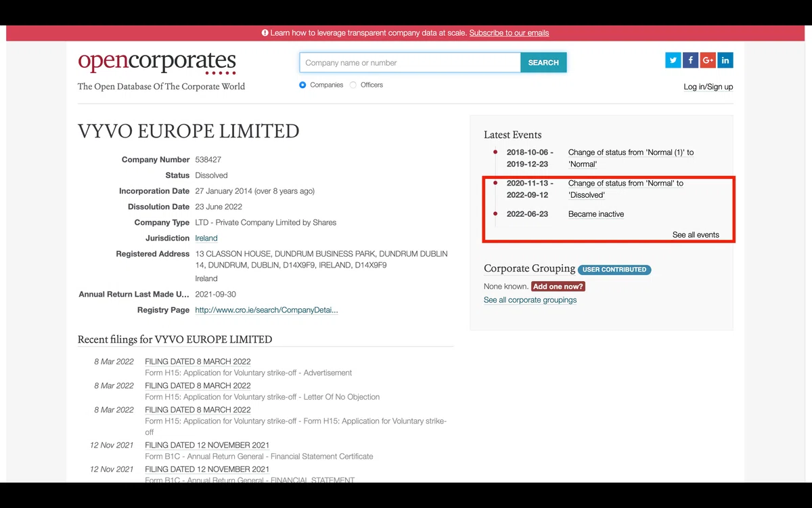
Task: Open the last 12 November 2021 filing link
Action: [x=207, y=469]
